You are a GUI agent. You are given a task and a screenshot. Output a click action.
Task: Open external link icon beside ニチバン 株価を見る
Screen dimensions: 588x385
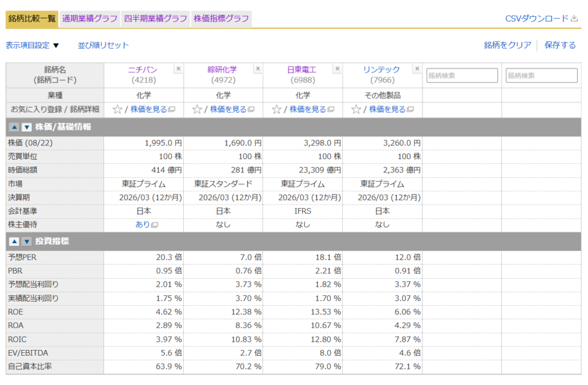(x=172, y=110)
